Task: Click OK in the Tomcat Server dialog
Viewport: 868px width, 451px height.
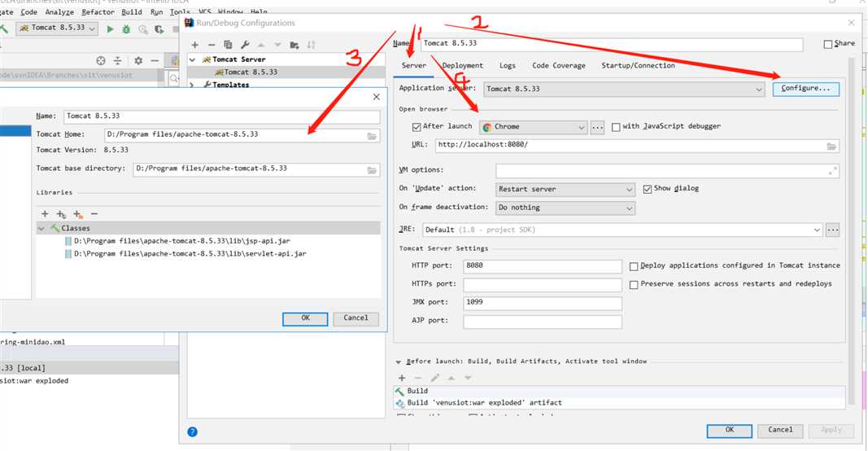Action: click(x=305, y=318)
